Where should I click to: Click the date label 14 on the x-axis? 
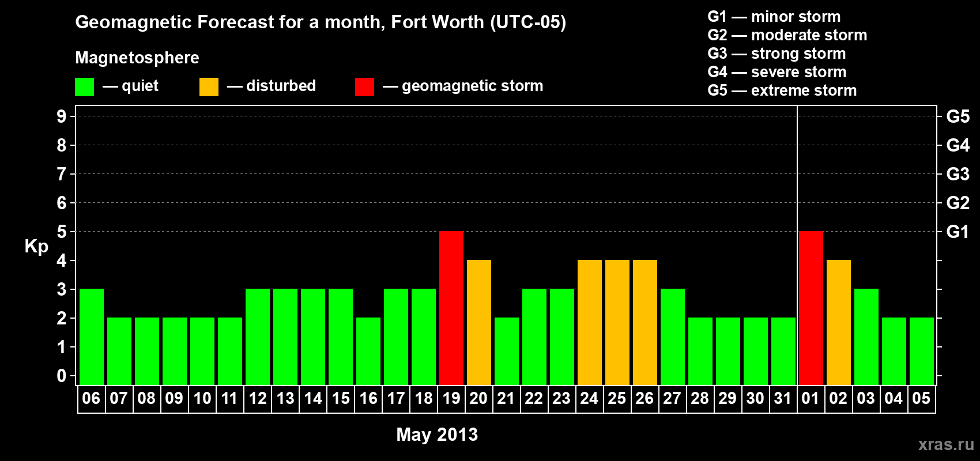click(313, 399)
